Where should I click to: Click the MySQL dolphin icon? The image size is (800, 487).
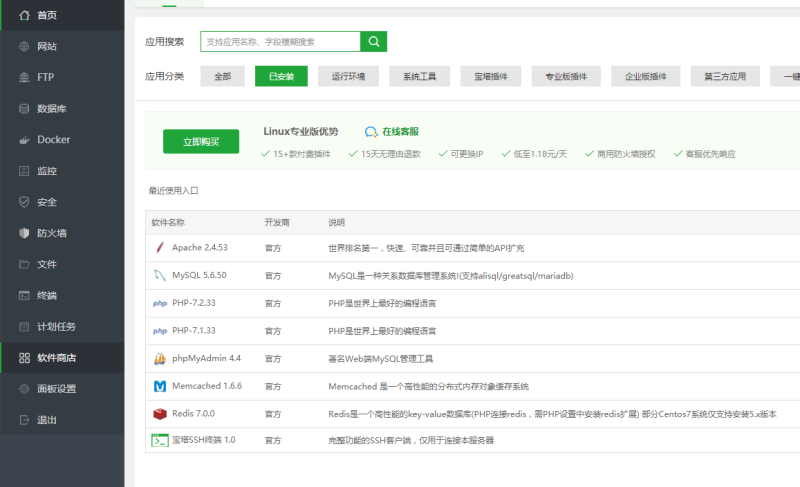(x=160, y=275)
